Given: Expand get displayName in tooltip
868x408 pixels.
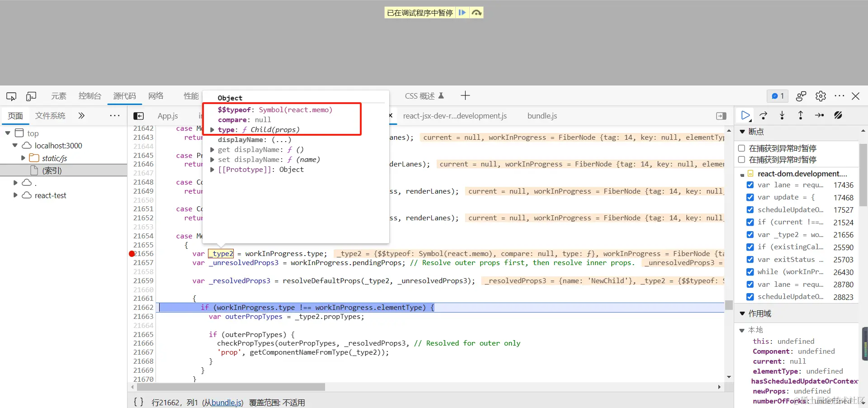Looking at the screenshot, I should point(212,150).
